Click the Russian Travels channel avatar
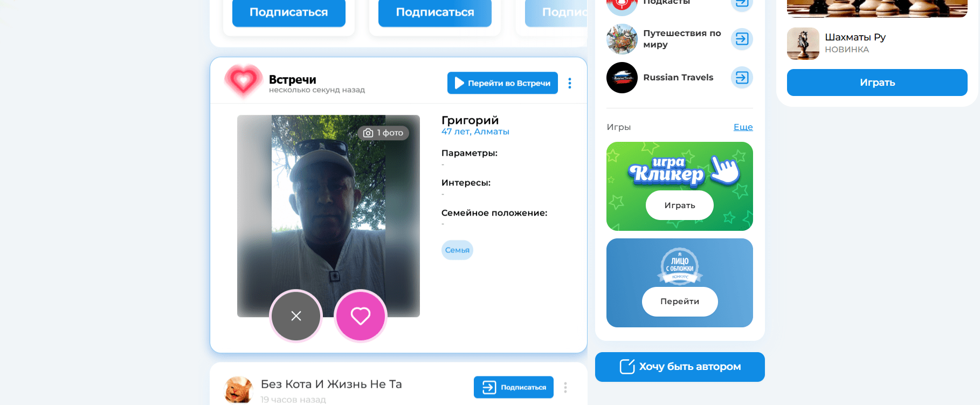Screen dimensions: 980x405 622,78
